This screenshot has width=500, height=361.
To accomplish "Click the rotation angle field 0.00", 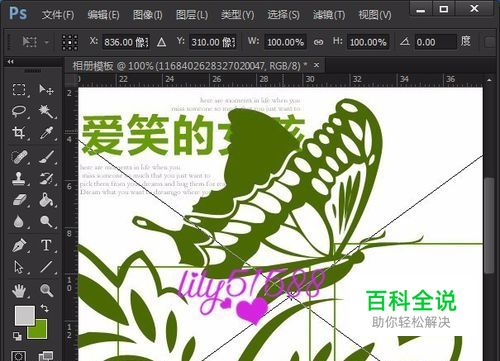I will 435,42.
